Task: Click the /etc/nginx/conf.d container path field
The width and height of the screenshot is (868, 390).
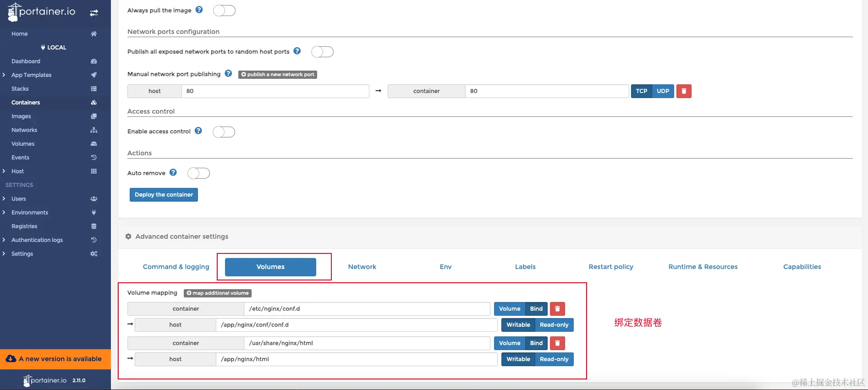Action: 367,309
